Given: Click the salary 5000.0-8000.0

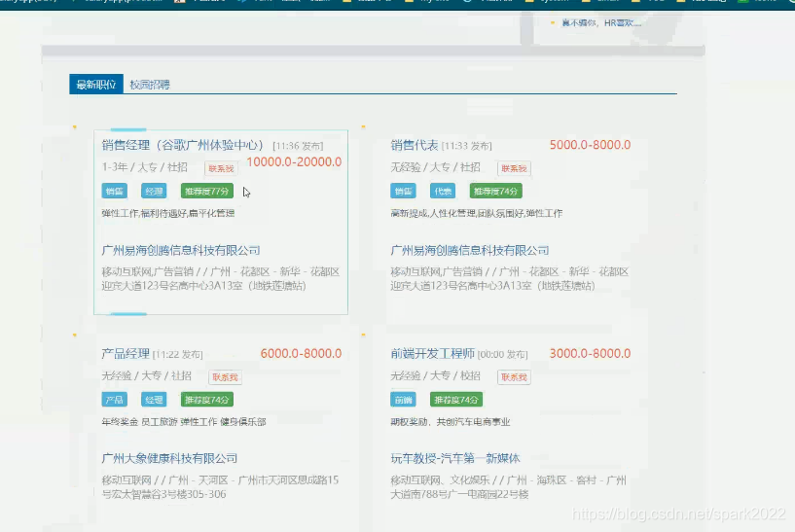Looking at the screenshot, I should point(590,145).
